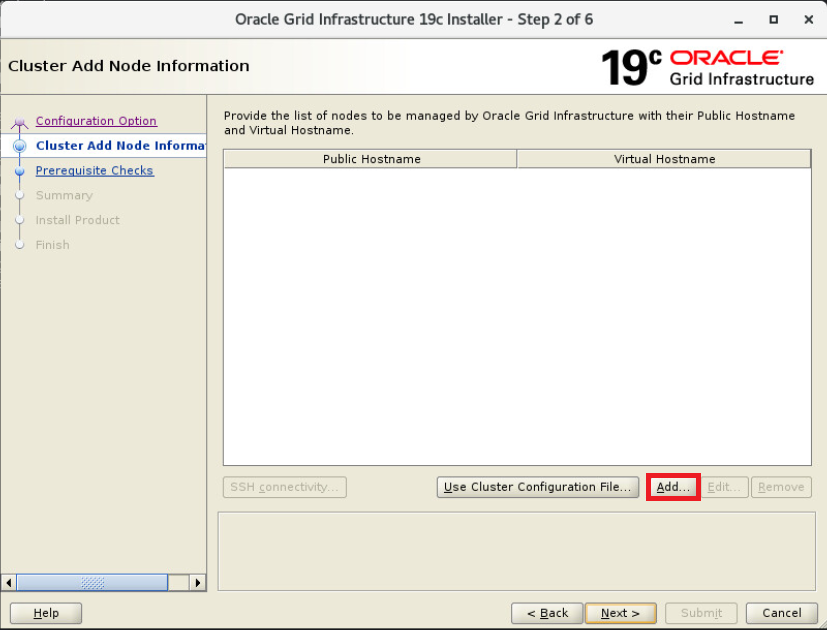The width and height of the screenshot is (827, 630).
Task: Click current step circle marker icon
Action: (20, 146)
